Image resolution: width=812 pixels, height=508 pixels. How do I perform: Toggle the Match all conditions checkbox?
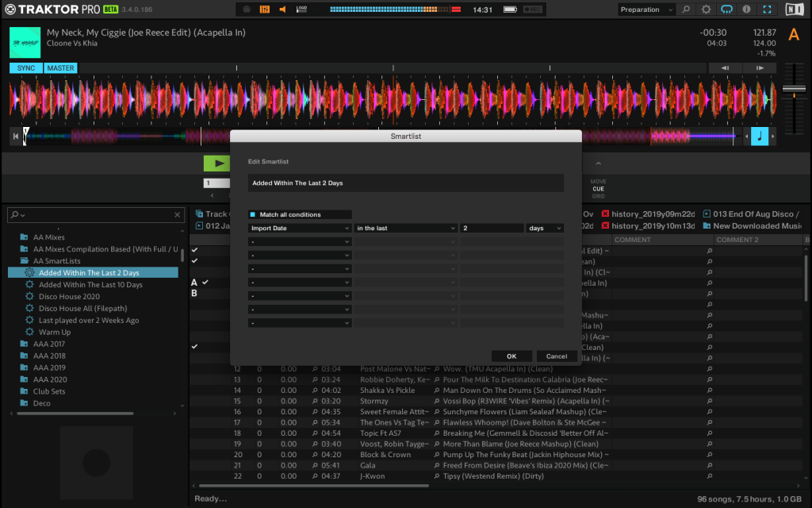coord(253,214)
